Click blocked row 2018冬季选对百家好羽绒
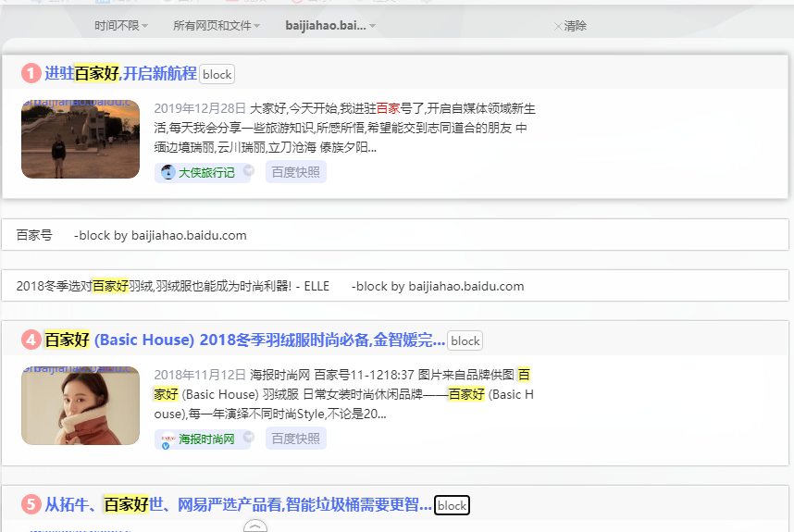This screenshot has height=532, width=794. point(395,286)
